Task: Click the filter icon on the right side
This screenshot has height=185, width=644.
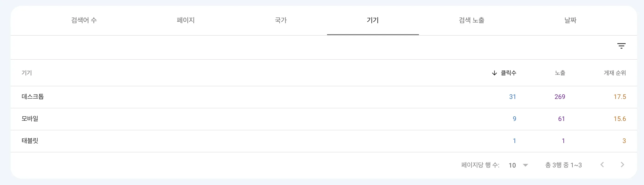Action: point(622,46)
